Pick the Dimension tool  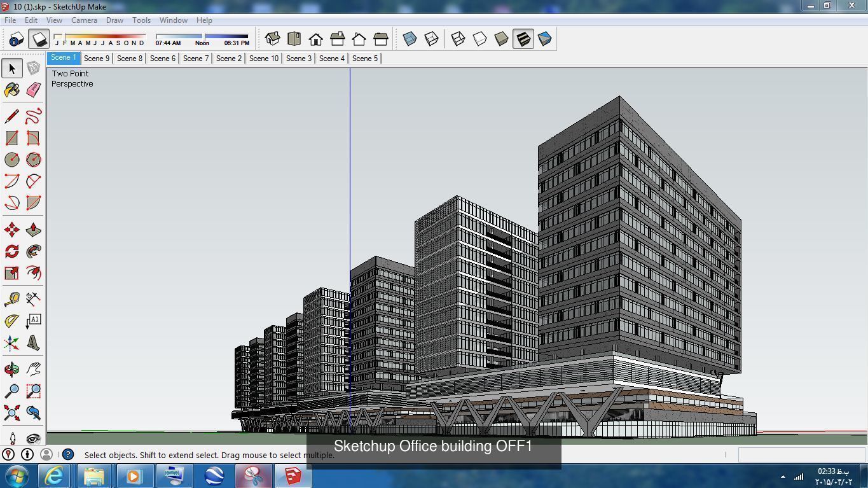(33, 300)
